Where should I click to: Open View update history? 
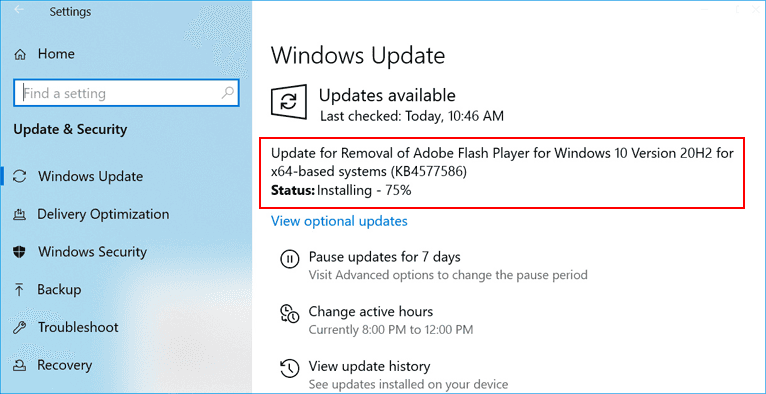369,366
